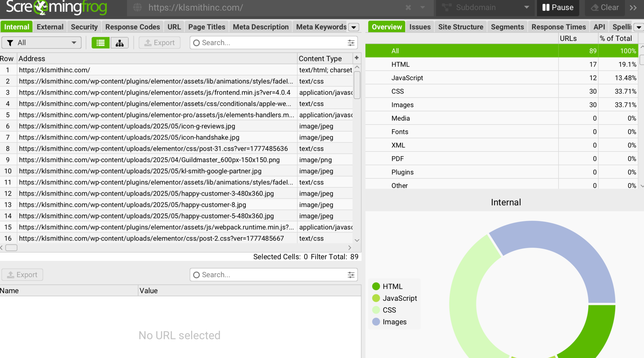The height and width of the screenshot is (358, 644).
Task: Expand hidden toolbar items chevron
Action: tap(633, 8)
